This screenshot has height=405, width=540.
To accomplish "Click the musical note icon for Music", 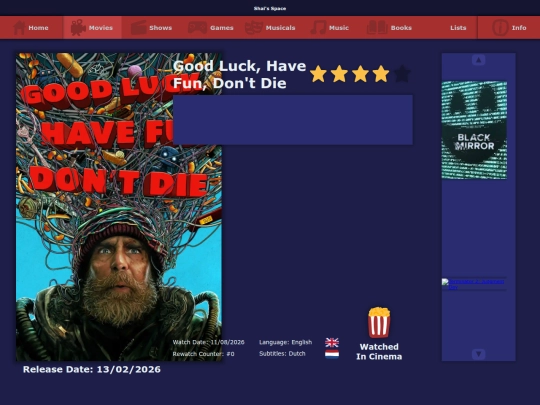I will (x=318, y=28).
